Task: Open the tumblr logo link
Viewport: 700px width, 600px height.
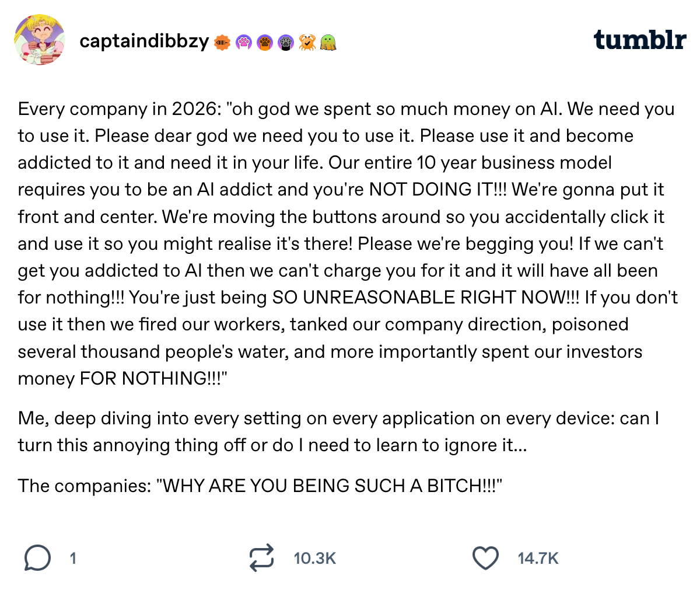Action: click(x=640, y=40)
